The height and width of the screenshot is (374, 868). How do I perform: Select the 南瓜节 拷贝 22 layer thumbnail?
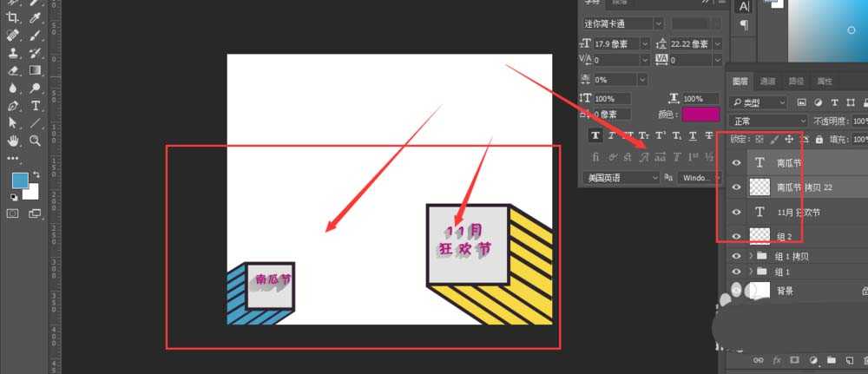point(759,187)
